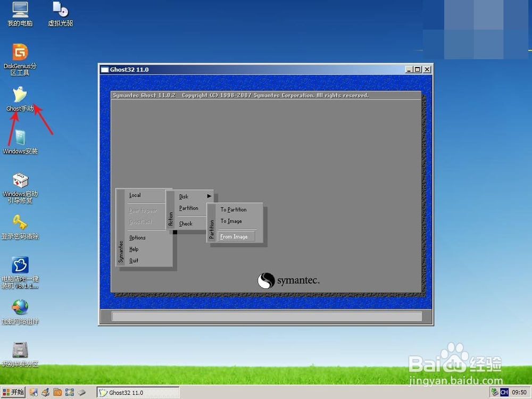This screenshot has height=399, width=532.
Task: Open the 开始 start menu
Action: tap(13, 393)
